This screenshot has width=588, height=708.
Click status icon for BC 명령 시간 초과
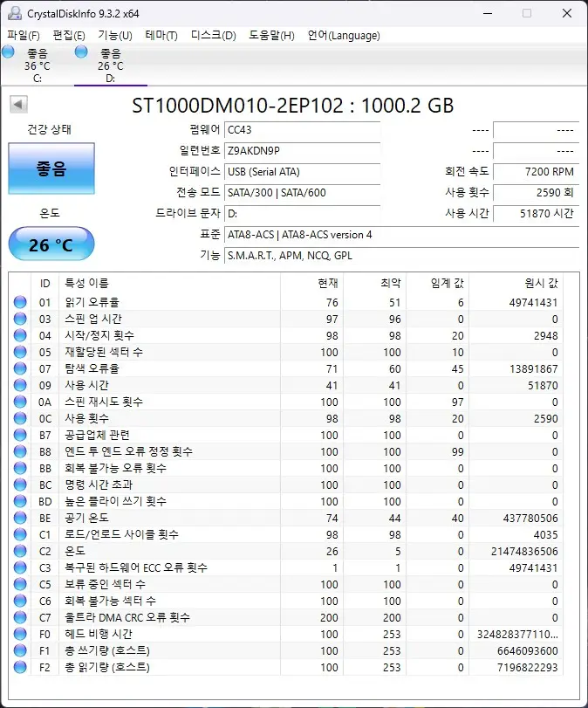[20, 485]
